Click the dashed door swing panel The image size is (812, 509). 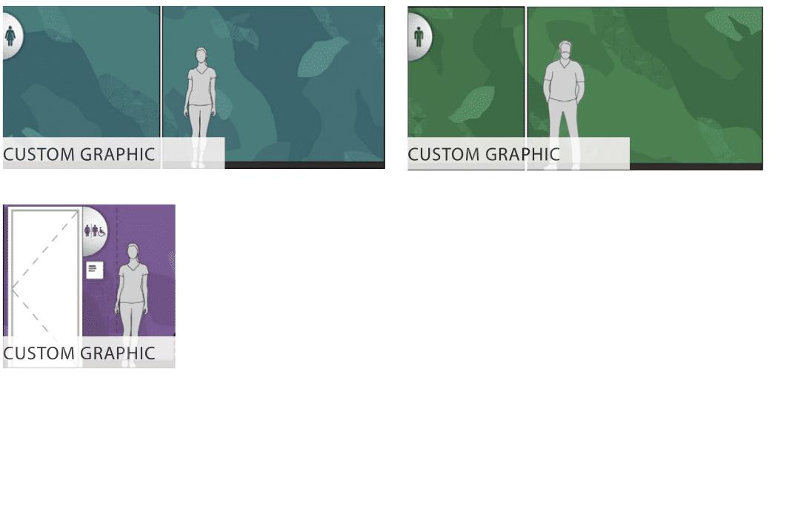(x=45, y=274)
